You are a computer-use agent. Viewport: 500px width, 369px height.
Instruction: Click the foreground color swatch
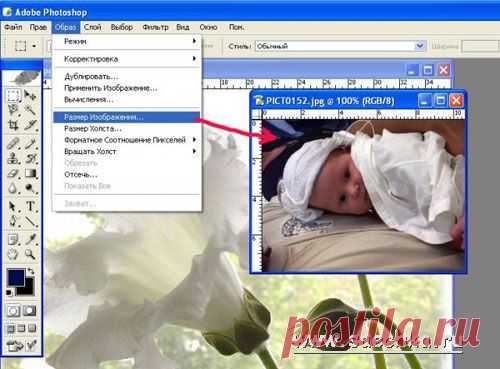16,277
